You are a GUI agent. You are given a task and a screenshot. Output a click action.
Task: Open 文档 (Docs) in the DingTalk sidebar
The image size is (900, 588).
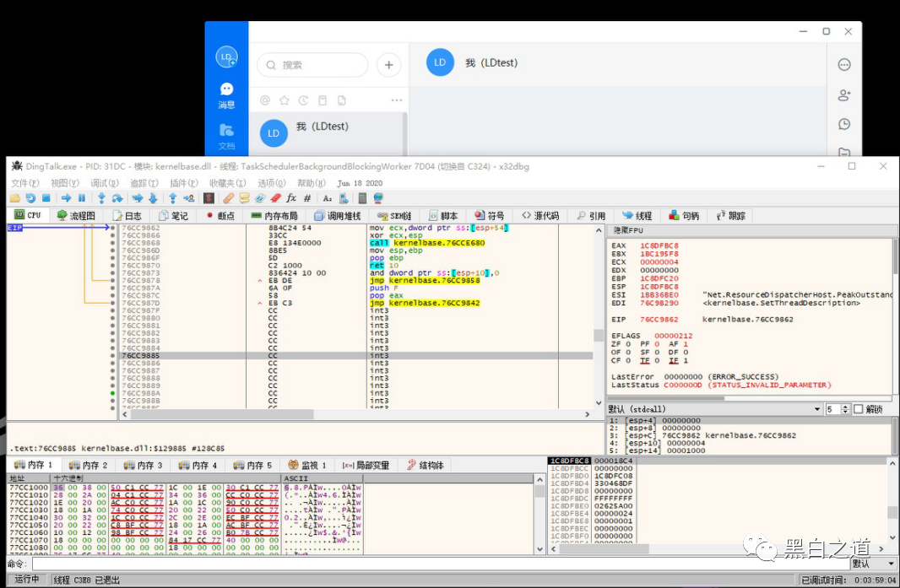[226, 137]
